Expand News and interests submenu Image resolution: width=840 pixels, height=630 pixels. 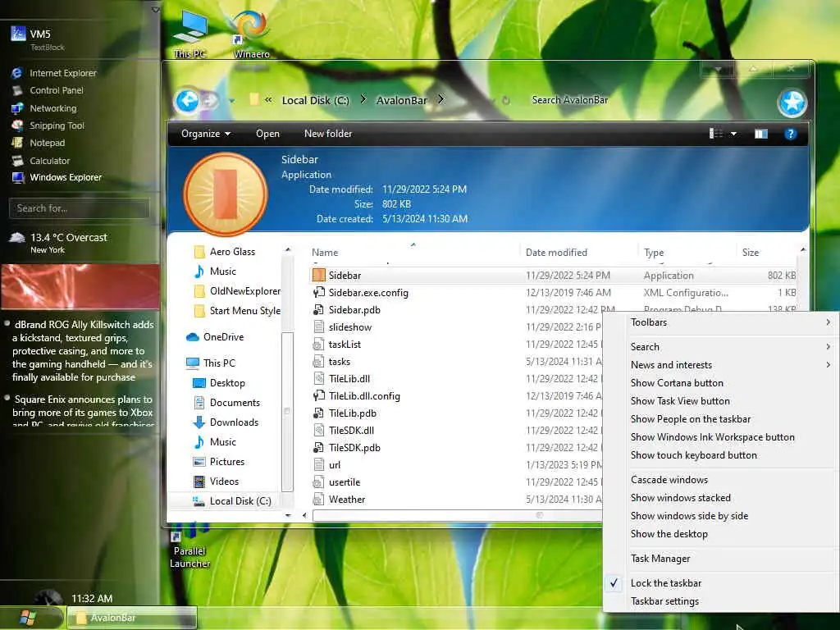coord(721,365)
